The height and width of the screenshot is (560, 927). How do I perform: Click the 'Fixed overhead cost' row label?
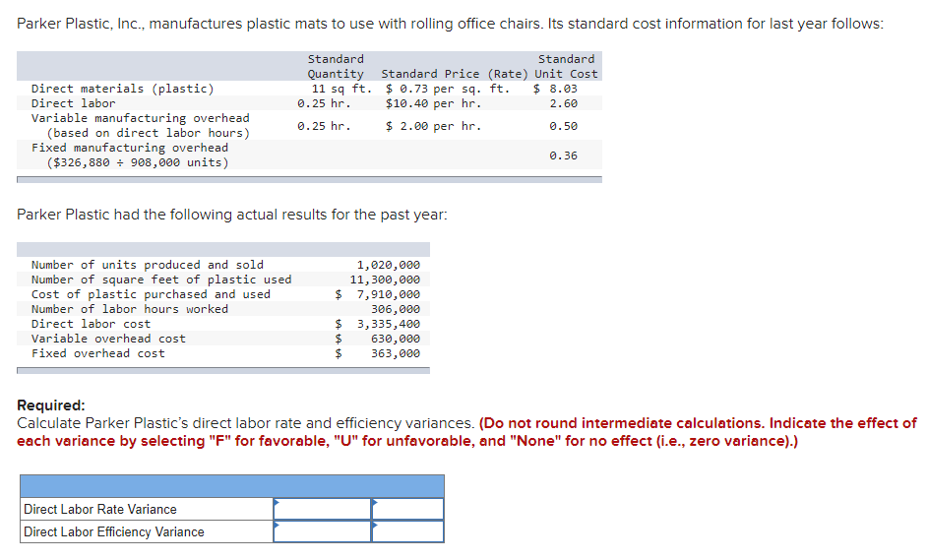click(98, 353)
